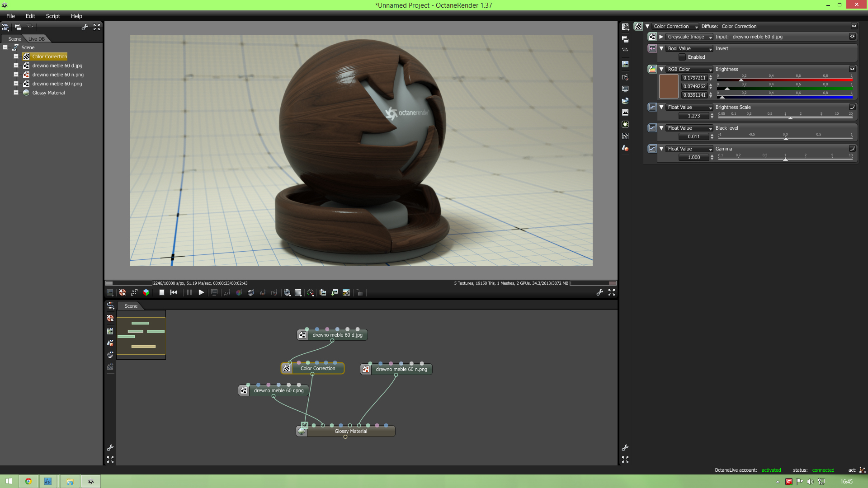Click the play render button

(201, 292)
